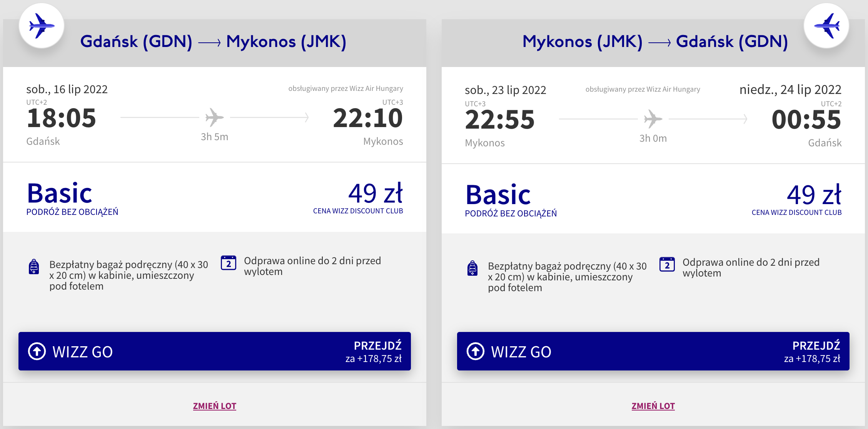
Task: Click the Basic fare title on outbound card
Action: click(60, 193)
